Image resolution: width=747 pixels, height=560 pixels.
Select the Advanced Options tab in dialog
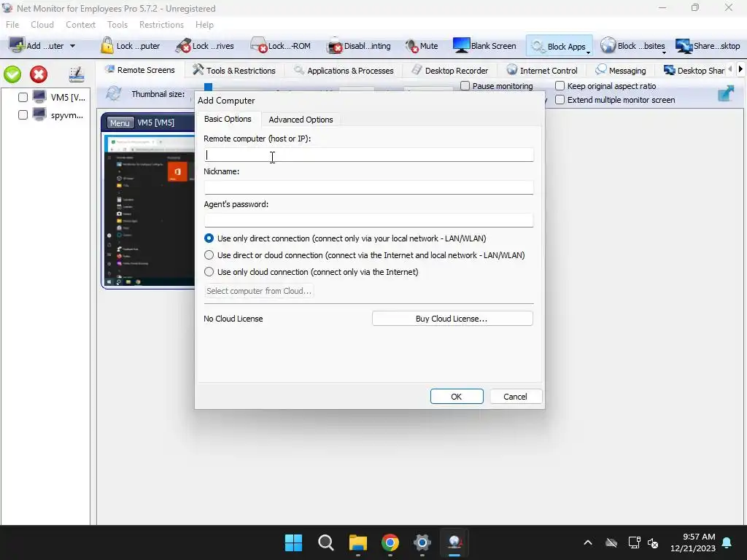click(x=301, y=120)
